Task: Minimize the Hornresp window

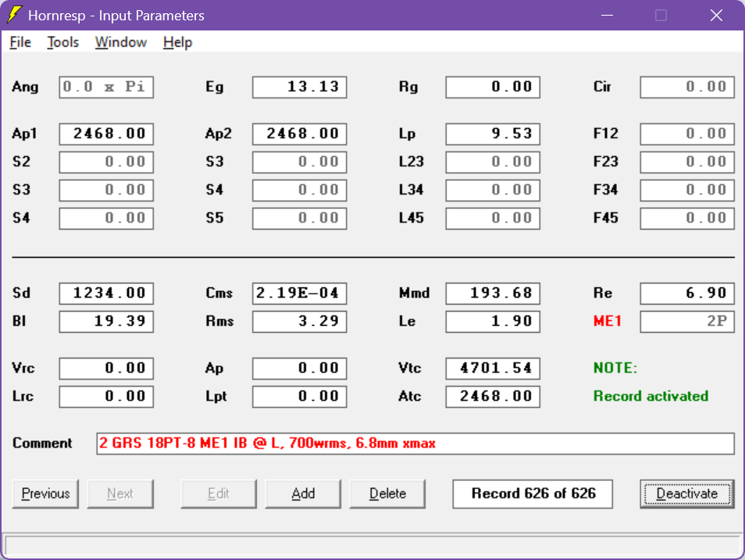Action: coord(607,15)
